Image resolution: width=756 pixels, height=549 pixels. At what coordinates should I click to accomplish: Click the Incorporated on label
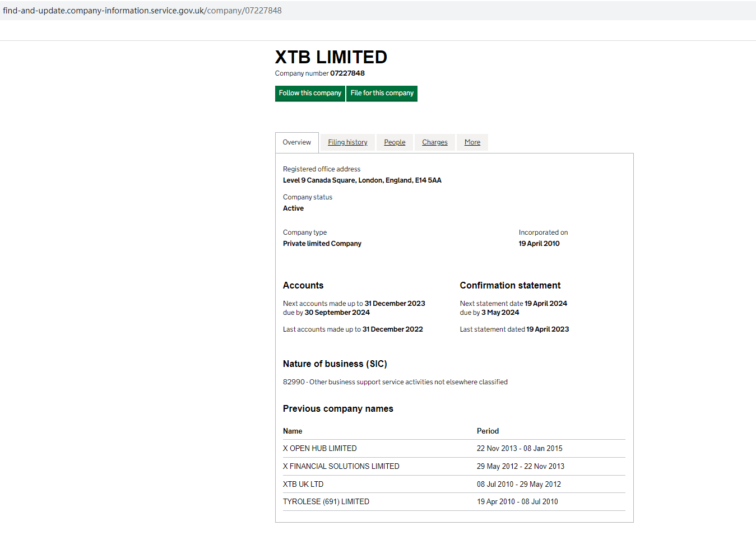(x=543, y=232)
